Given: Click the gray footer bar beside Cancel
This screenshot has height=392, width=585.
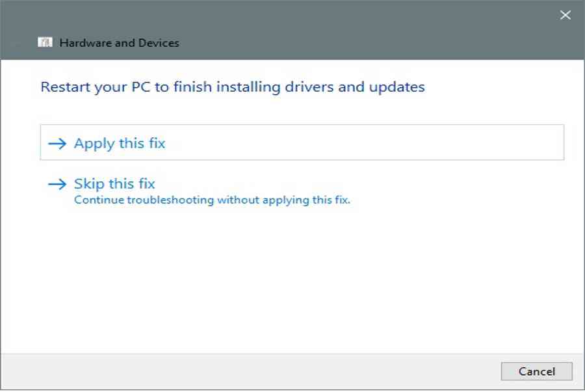Looking at the screenshot, I should point(250,371).
